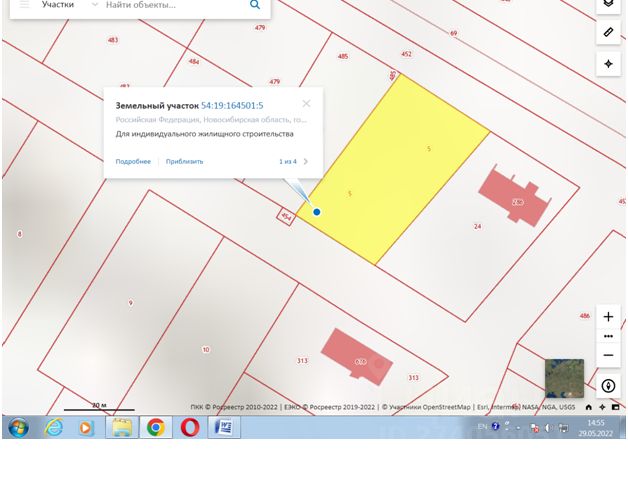
Task: Open the Windows Start menu
Action: coord(18,427)
